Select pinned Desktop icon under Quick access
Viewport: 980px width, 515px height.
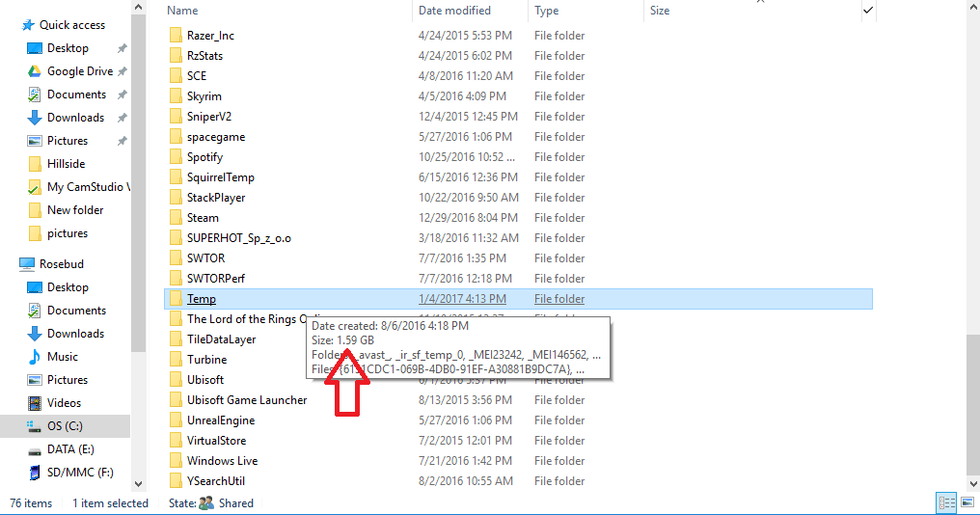click(x=35, y=48)
